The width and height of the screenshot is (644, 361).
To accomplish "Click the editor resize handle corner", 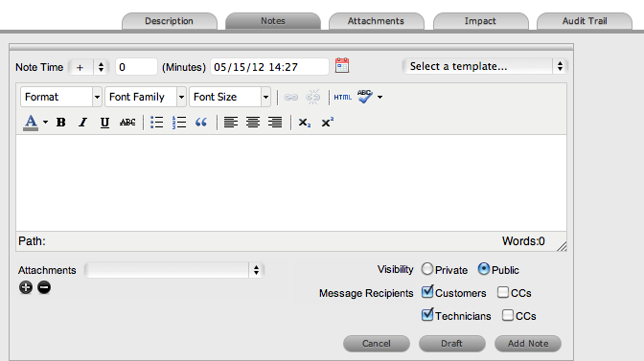I will point(562,246).
